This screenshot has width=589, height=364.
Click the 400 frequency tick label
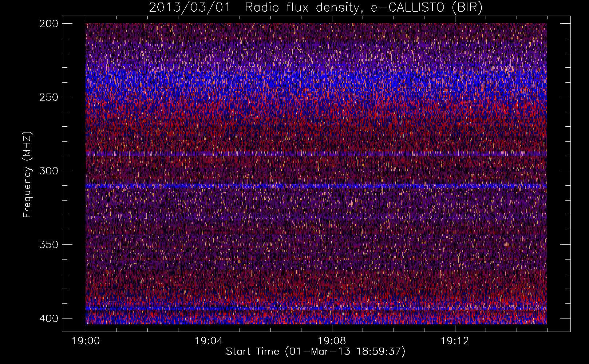[x=49, y=318]
